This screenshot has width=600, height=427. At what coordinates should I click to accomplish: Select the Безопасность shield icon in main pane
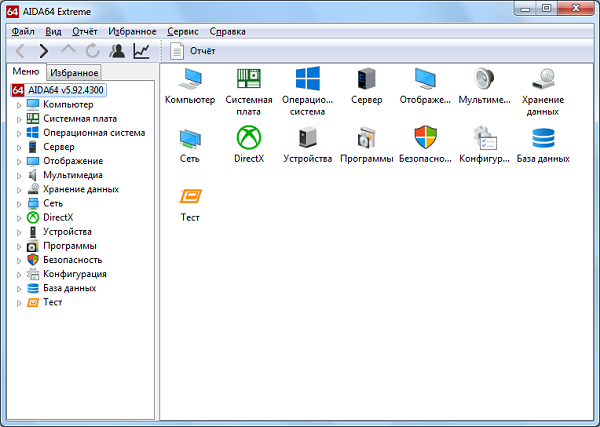[x=425, y=137]
